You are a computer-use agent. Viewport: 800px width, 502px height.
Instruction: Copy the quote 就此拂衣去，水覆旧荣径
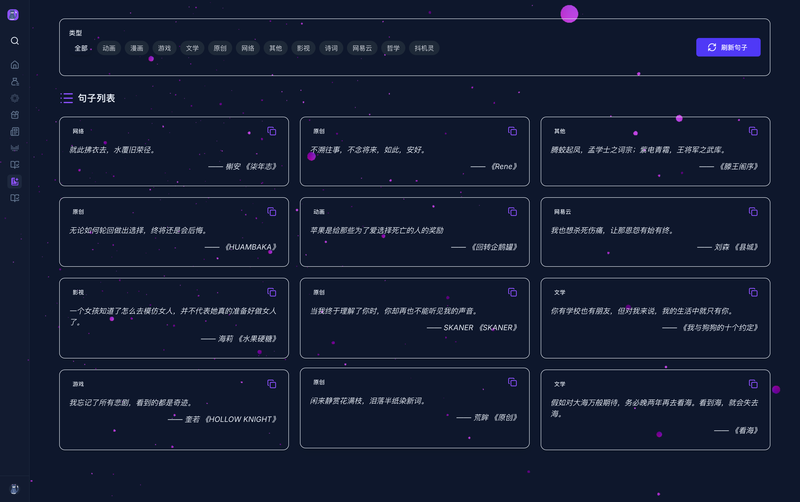(271, 131)
